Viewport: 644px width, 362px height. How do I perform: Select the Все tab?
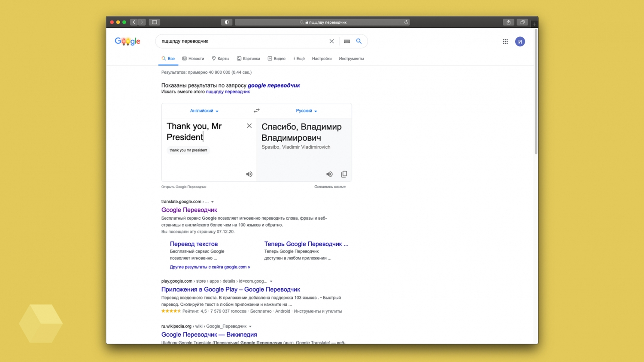coord(168,59)
